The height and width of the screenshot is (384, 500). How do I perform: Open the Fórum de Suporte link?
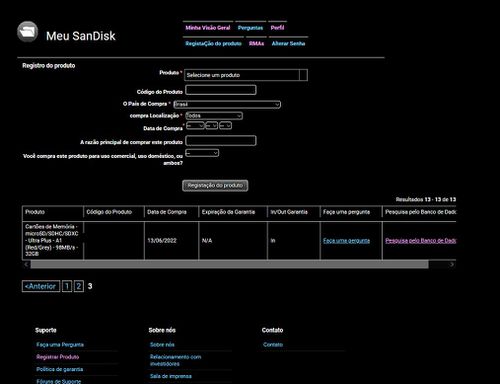(59, 381)
